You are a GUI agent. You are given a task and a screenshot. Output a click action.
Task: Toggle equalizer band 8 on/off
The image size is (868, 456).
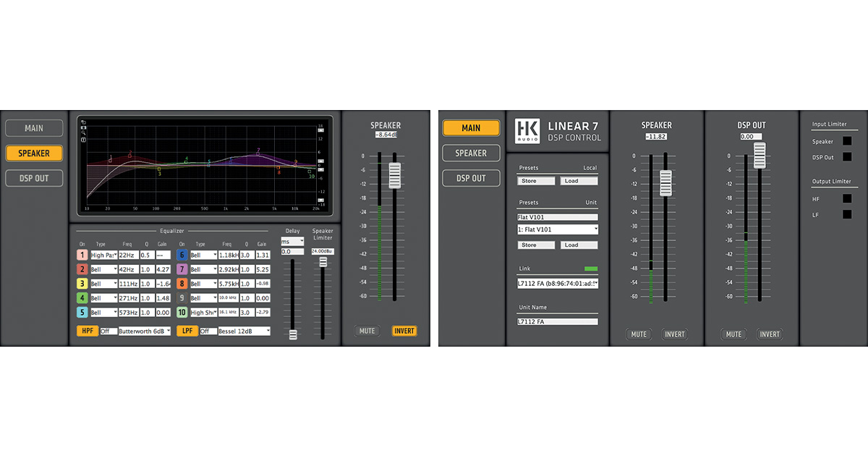point(182,284)
